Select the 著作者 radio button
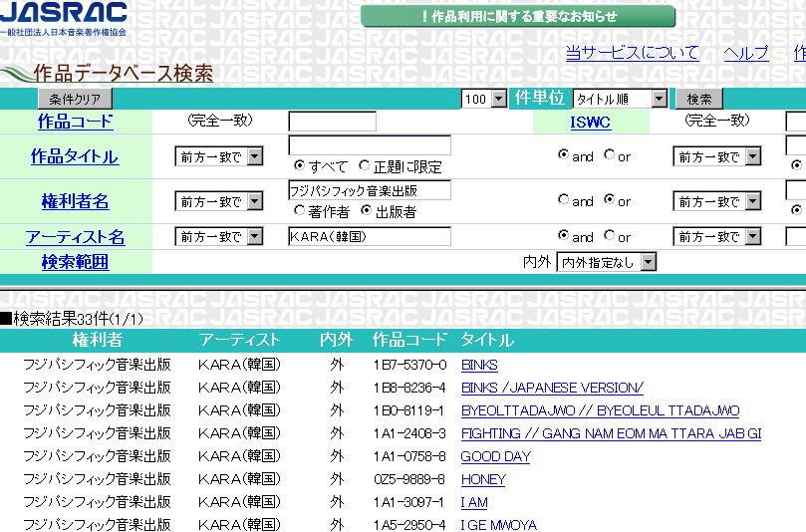The width and height of the screenshot is (806, 532). pyautogui.click(x=299, y=210)
